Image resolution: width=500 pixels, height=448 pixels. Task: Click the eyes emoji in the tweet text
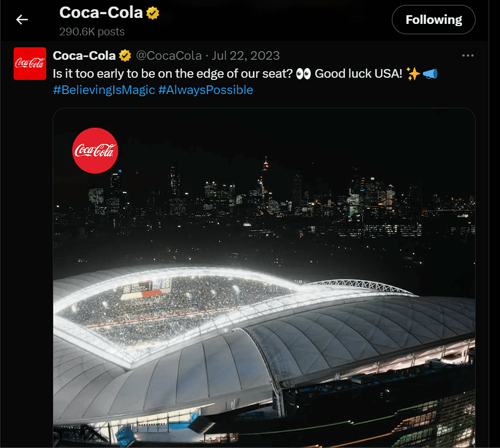click(x=303, y=73)
